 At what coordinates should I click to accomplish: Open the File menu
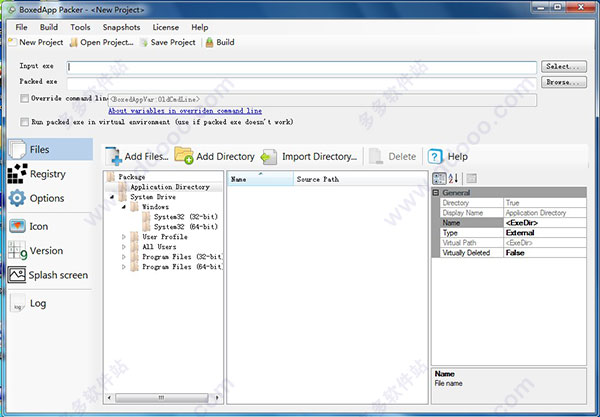(21, 27)
